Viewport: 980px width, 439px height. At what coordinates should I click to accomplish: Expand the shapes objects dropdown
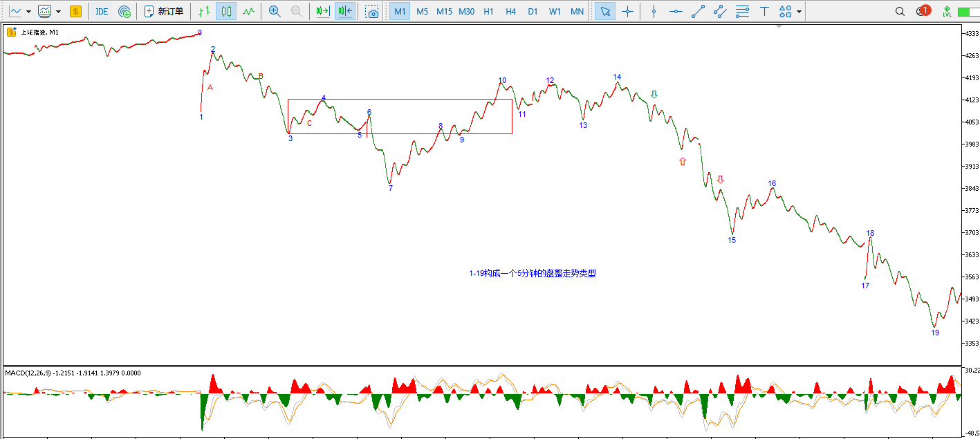coord(799,11)
